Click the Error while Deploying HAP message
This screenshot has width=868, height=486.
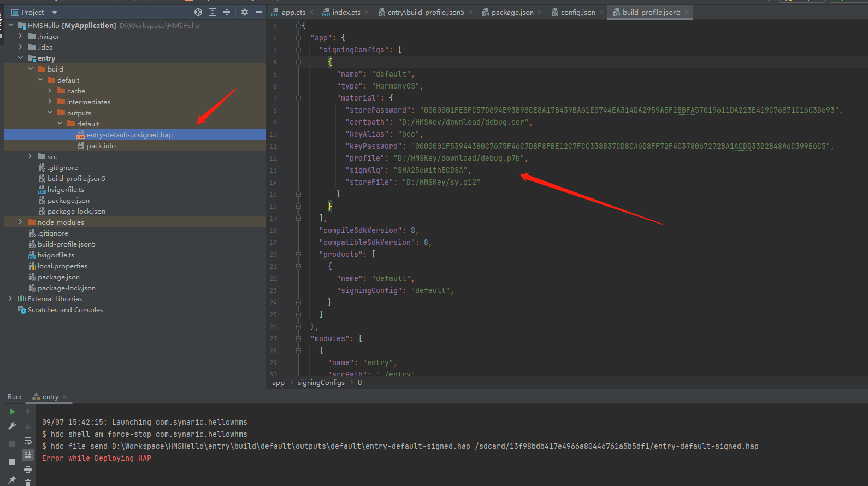(97, 459)
